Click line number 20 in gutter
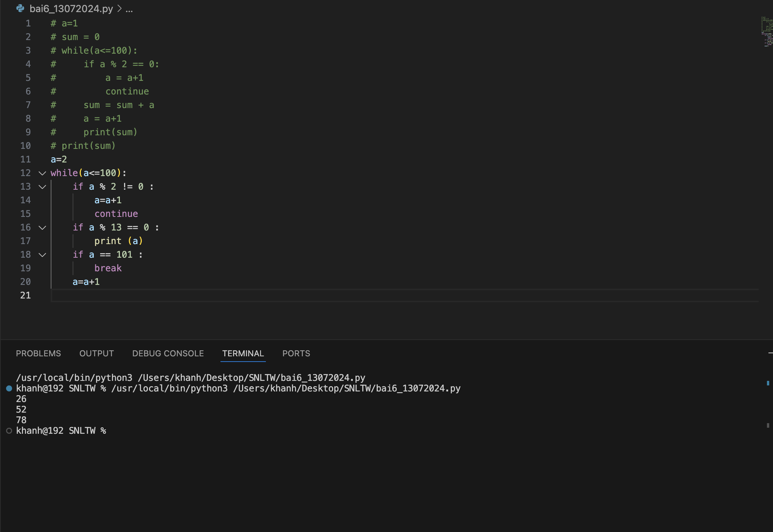This screenshot has width=773, height=532. click(x=25, y=282)
